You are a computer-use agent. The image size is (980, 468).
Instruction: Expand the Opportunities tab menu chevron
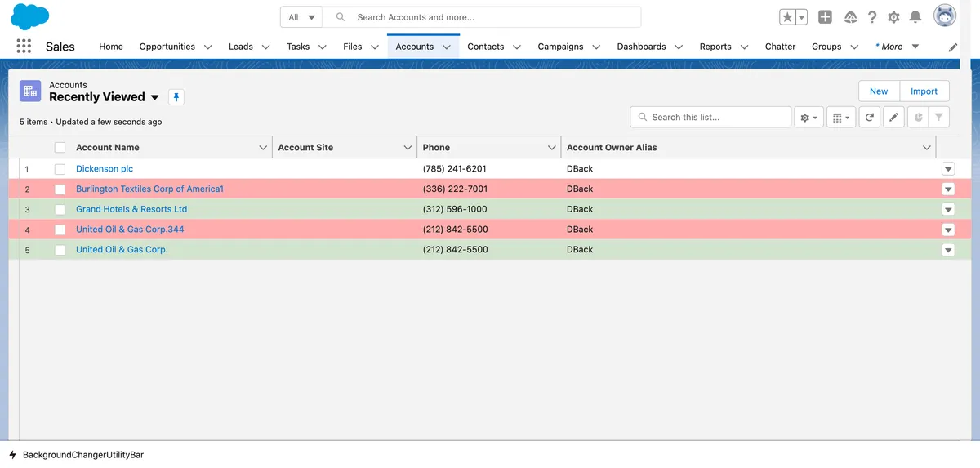coord(207,47)
